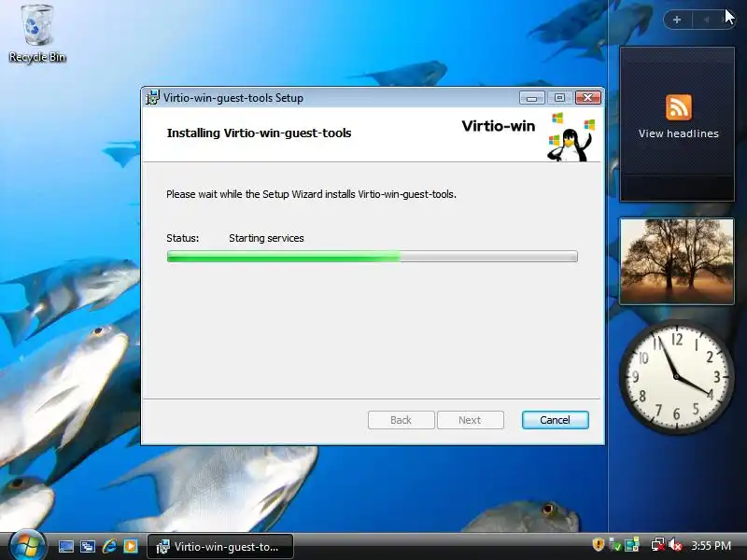Click the Please wait Setup Wizard message
The width and height of the screenshot is (747, 560).
(311, 194)
